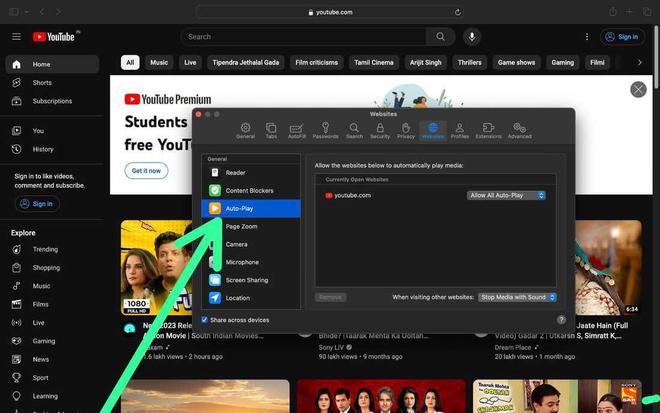Select Microphone in the sidebar list
The image size is (660, 413).
coord(251,262)
